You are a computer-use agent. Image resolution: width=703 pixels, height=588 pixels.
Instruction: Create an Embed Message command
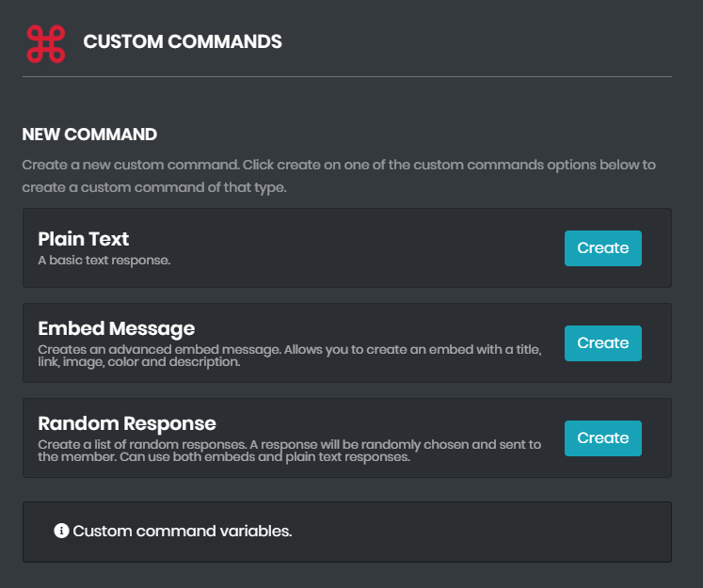coord(602,343)
